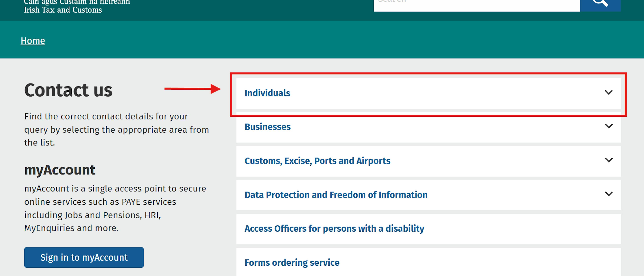Select the Individuals heading text

(267, 93)
